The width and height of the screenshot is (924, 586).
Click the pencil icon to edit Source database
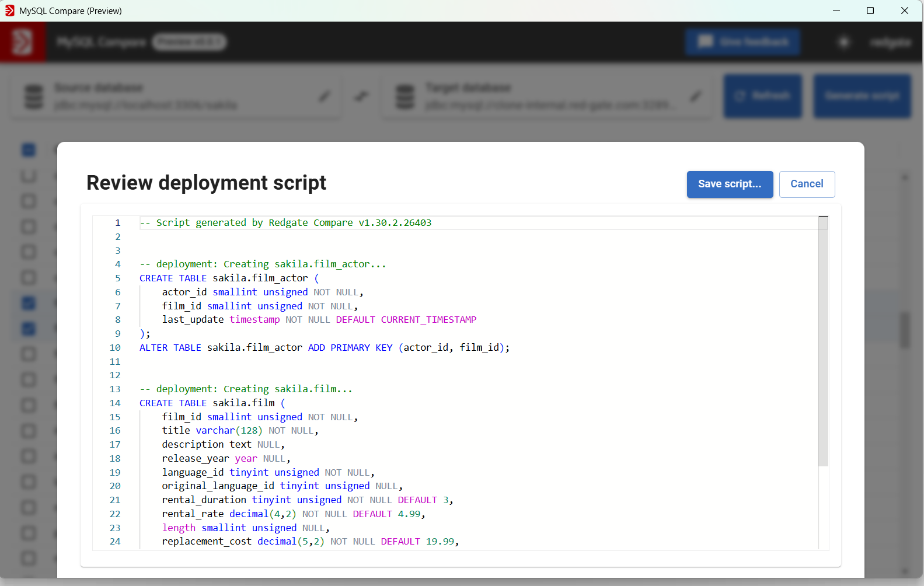(325, 96)
